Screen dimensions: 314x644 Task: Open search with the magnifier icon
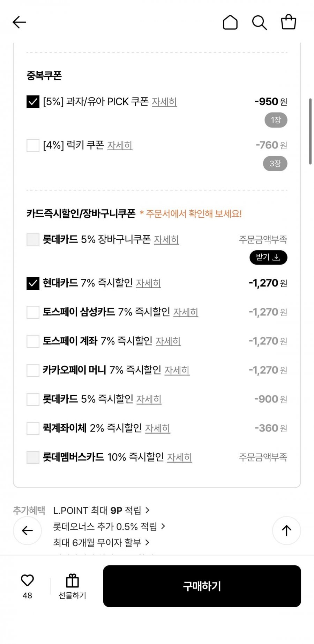260,22
